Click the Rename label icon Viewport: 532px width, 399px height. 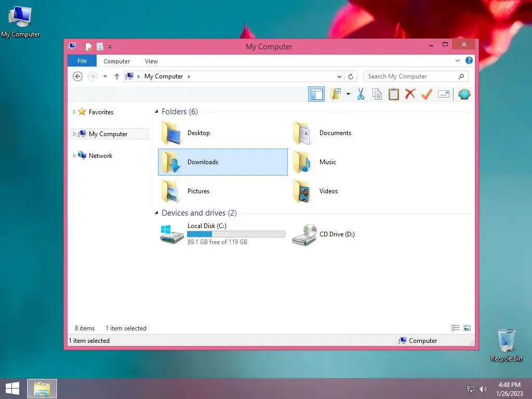[x=444, y=94]
